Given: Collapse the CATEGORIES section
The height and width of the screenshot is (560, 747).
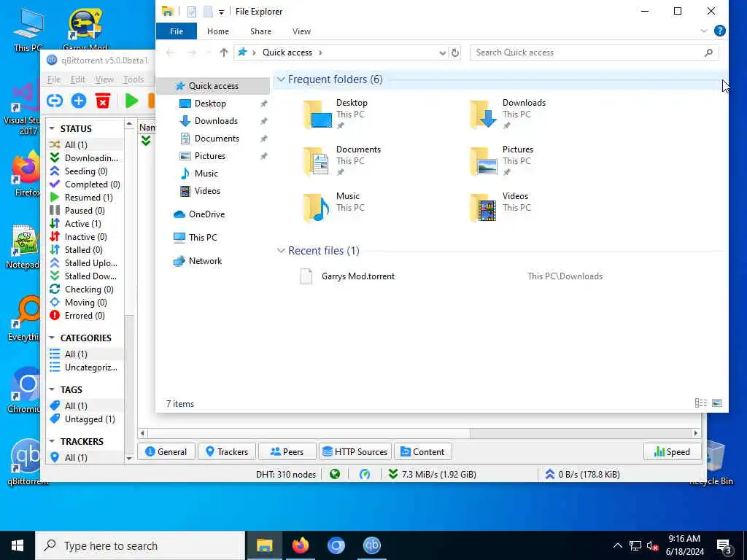Looking at the screenshot, I should pos(52,338).
